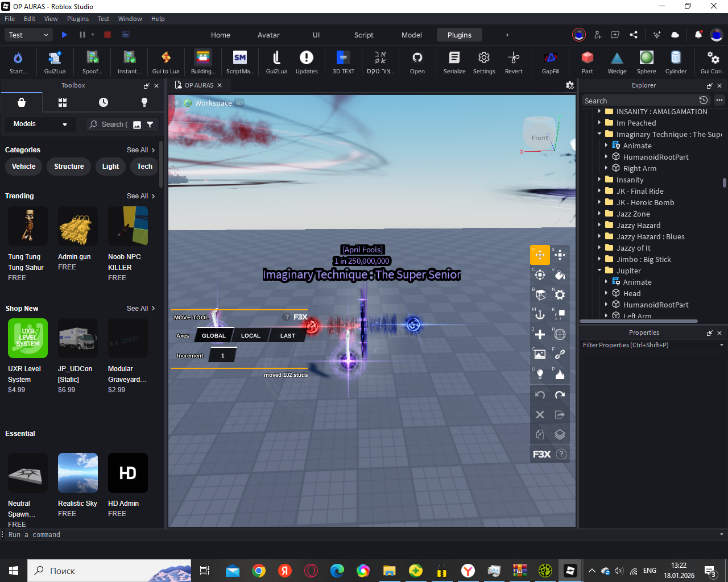This screenshot has height=582, width=728.
Task: Expand the JK - Heroic Bomb folder
Action: [599, 202]
